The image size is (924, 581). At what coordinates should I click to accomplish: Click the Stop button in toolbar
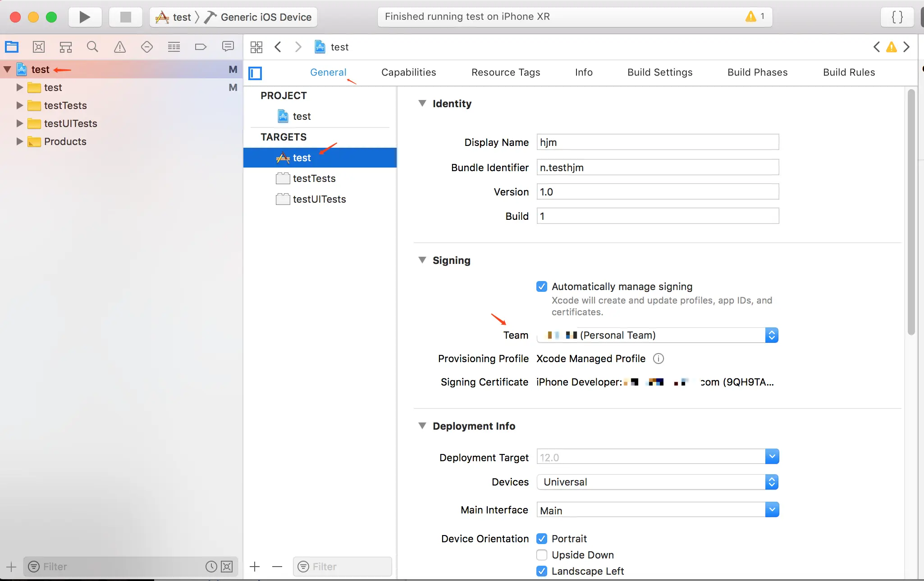pyautogui.click(x=126, y=17)
